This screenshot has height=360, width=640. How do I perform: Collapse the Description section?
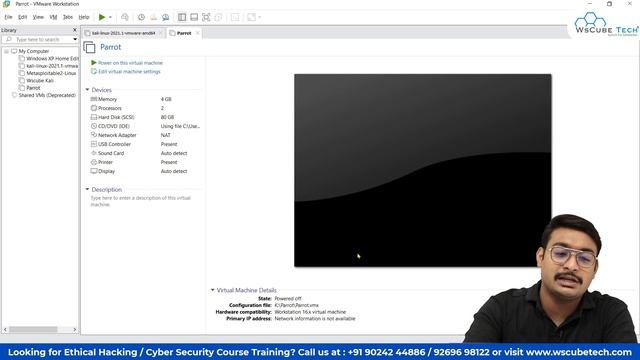[x=87, y=189]
